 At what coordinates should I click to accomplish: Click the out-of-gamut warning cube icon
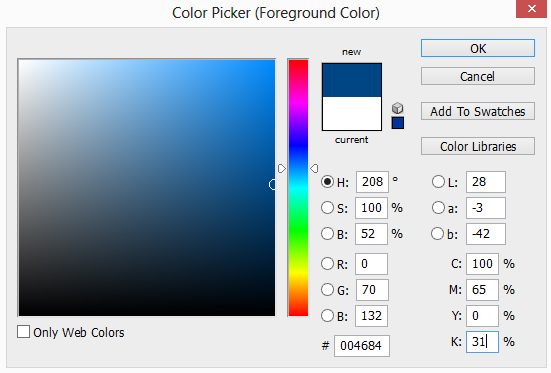coord(397,108)
